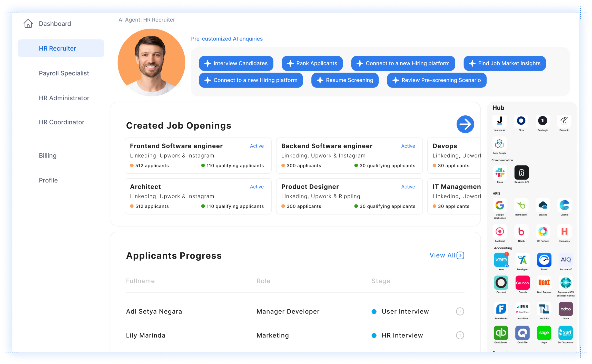Click the Okta hub icon
The image size is (592, 364).
tap(521, 121)
